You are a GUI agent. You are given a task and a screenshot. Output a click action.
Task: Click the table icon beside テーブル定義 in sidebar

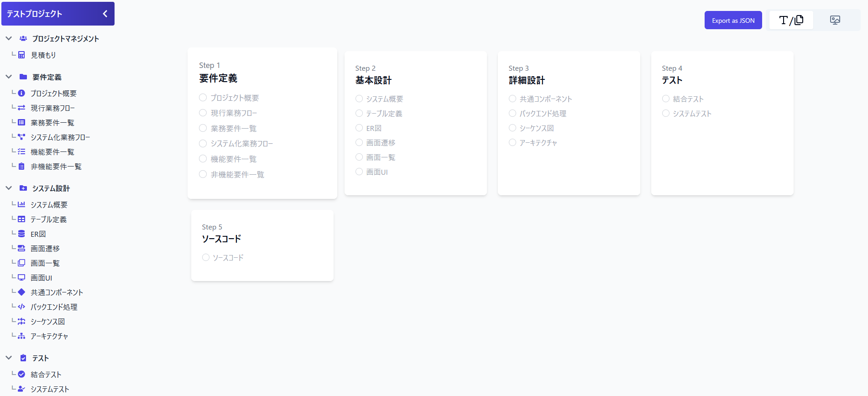point(21,219)
